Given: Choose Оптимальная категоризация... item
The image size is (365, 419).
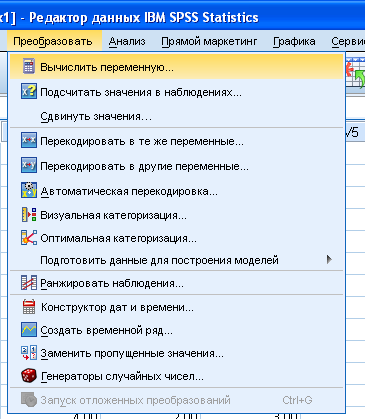Looking at the screenshot, I should point(176,238).
